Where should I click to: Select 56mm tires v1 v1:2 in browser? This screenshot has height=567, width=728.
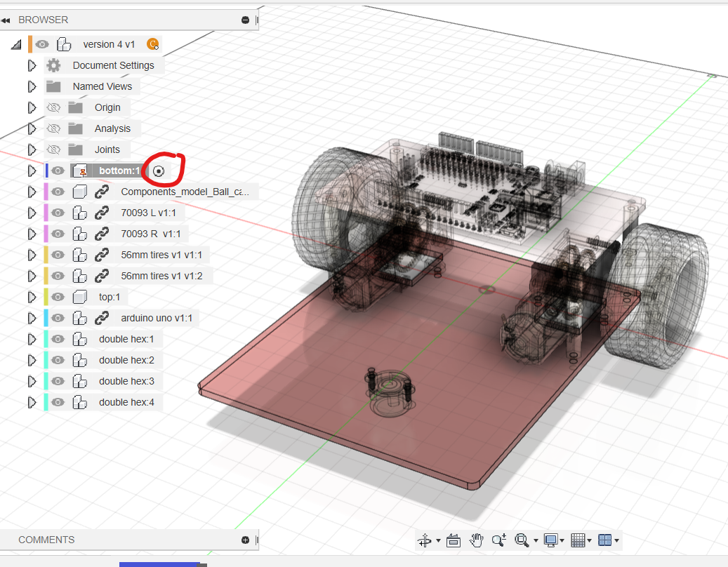pyautogui.click(x=161, y=276)
